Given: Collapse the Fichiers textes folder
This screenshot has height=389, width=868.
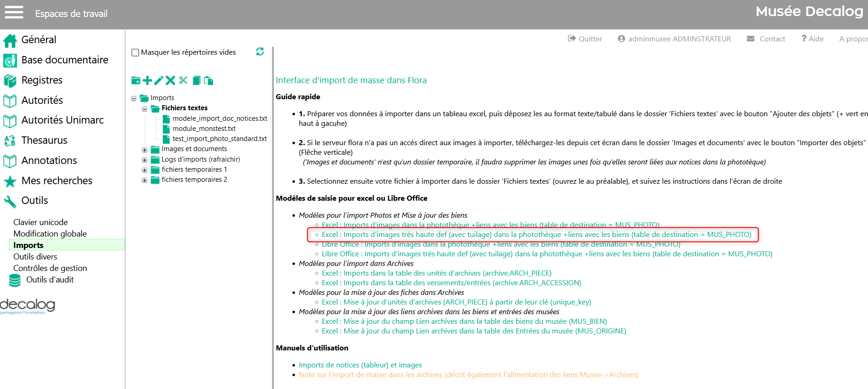Looking at the screenshot, I should tap(145, 109).
